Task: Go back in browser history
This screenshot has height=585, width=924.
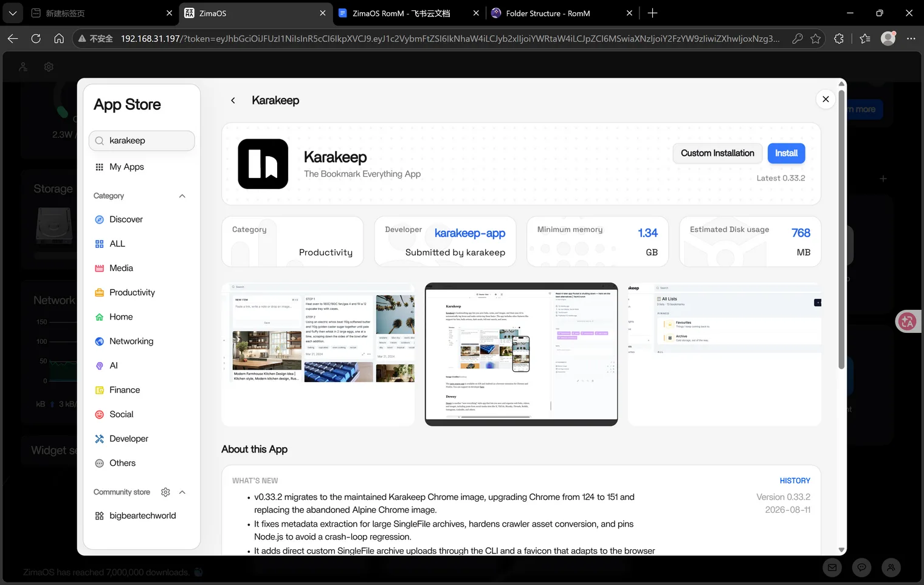Action: [13, 39]
